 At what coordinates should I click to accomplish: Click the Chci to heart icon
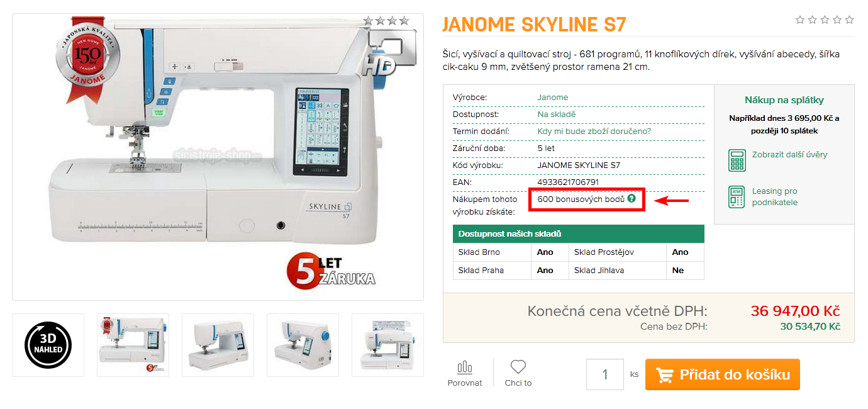518,366
